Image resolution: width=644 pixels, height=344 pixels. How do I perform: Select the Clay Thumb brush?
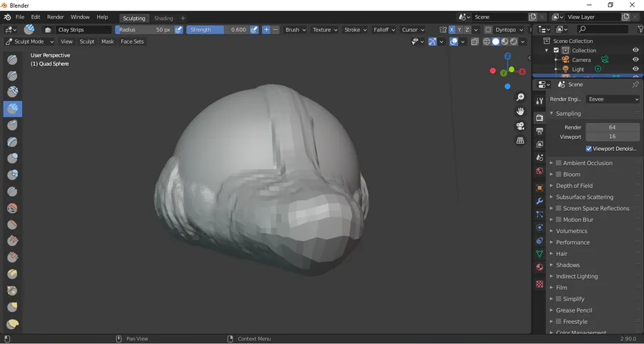(x=12, y=125)
